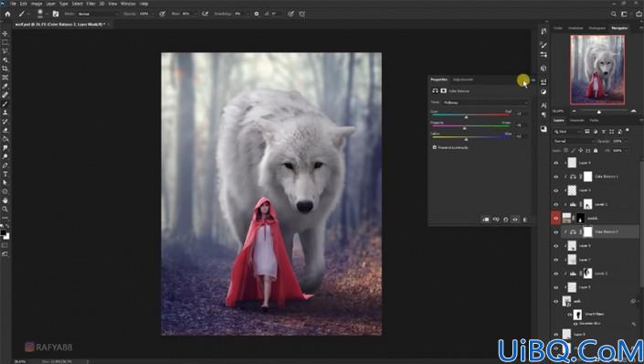Click the Navigator preview thumbnail

coord(597,70)
